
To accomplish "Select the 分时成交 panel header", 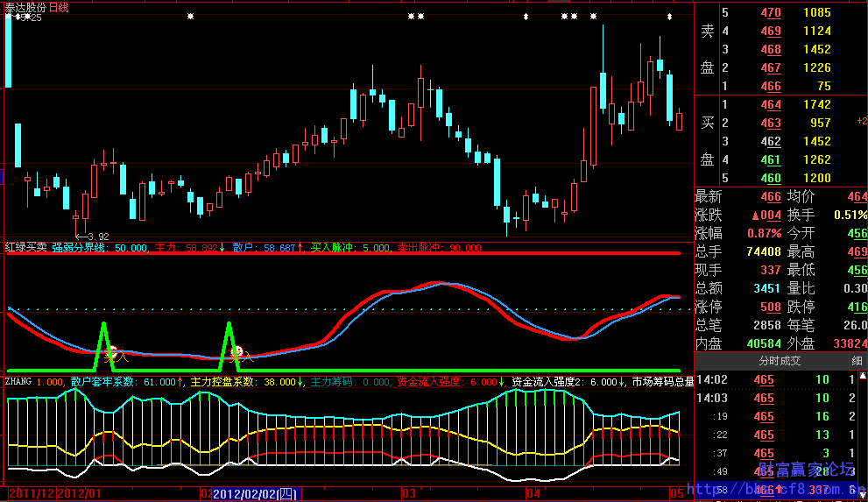I will (x=780, y=361).
